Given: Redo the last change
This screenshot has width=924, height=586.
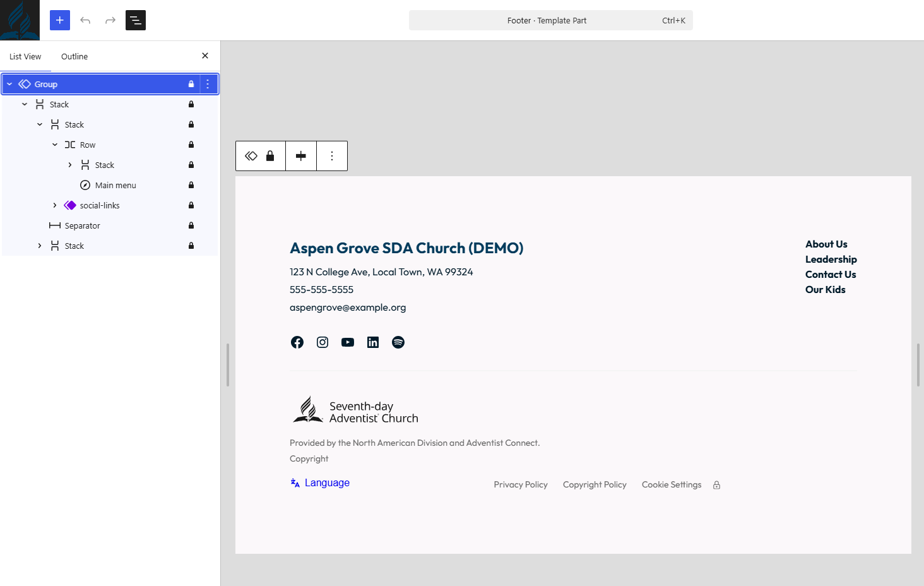Looking at the screenshot, I should [110, 20].
